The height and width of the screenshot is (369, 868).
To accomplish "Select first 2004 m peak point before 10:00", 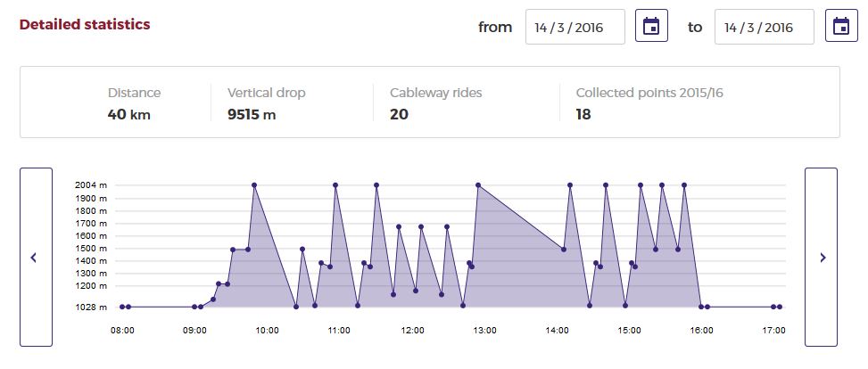I will click(254, 185).
